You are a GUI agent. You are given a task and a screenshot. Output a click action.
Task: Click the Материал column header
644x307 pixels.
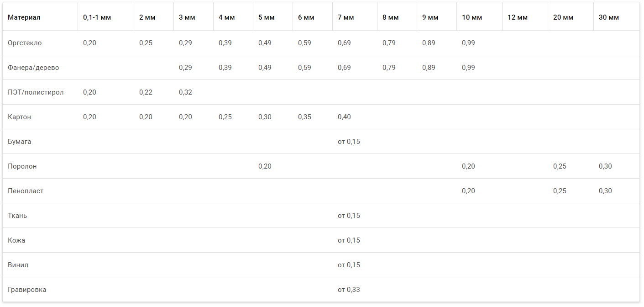click(x=24, y=17)
